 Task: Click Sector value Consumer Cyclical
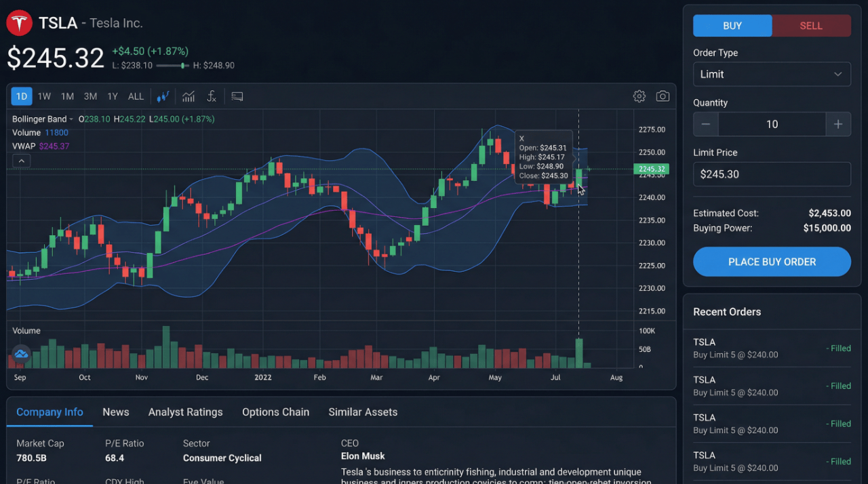(222, 458)
